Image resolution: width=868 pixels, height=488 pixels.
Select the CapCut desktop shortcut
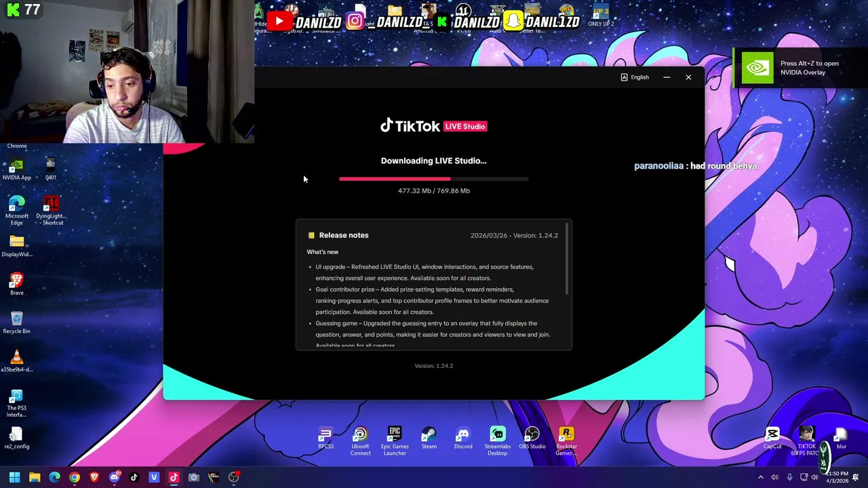772,438
